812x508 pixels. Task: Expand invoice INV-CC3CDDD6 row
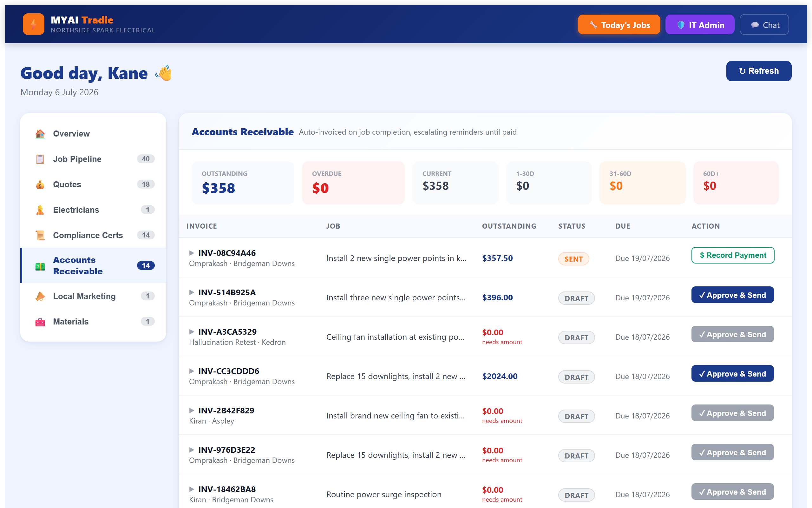coord(192,371)
